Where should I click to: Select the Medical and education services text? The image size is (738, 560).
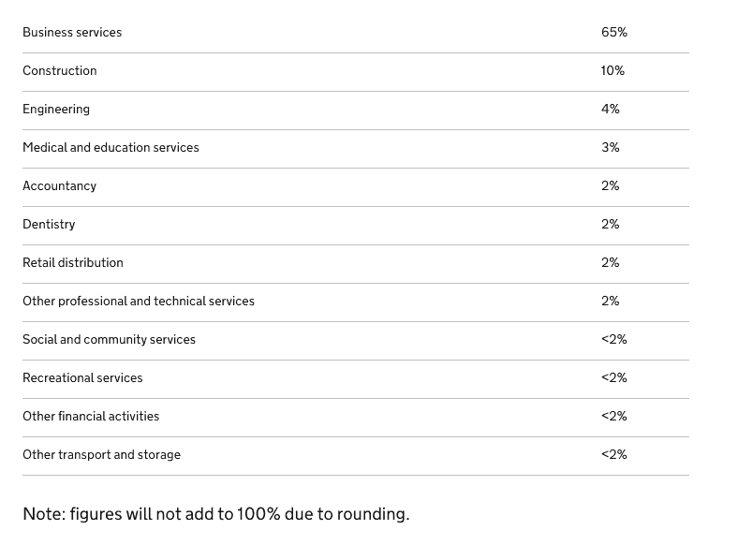(x=111, y=147)
